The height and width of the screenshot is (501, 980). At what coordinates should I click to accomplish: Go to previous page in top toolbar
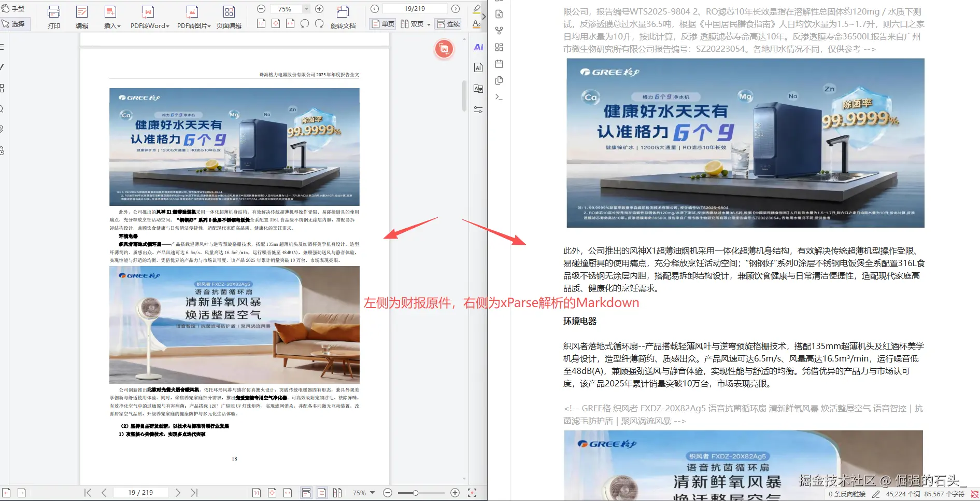375,9
